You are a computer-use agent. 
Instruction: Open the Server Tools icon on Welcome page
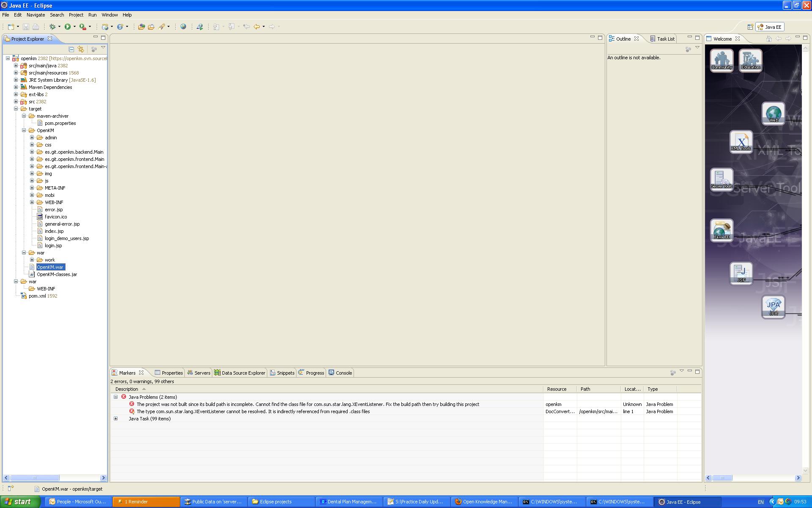click(721, 179)
